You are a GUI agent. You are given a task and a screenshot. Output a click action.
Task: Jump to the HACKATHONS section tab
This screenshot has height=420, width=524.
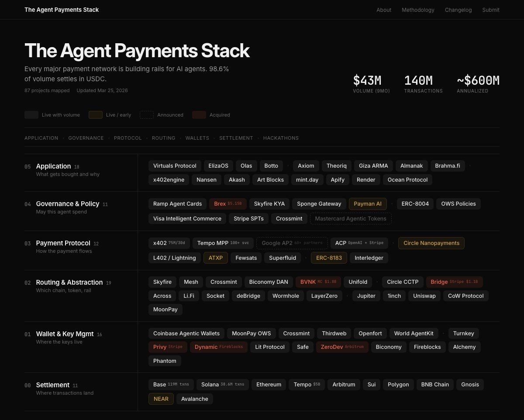[x=281, y=138]
